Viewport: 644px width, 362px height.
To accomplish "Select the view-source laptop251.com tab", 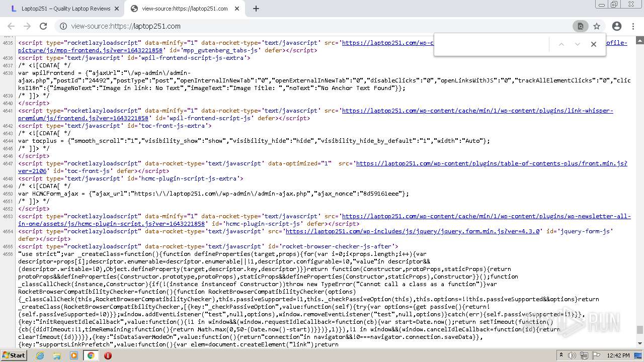I will click(x=184, y=9).
